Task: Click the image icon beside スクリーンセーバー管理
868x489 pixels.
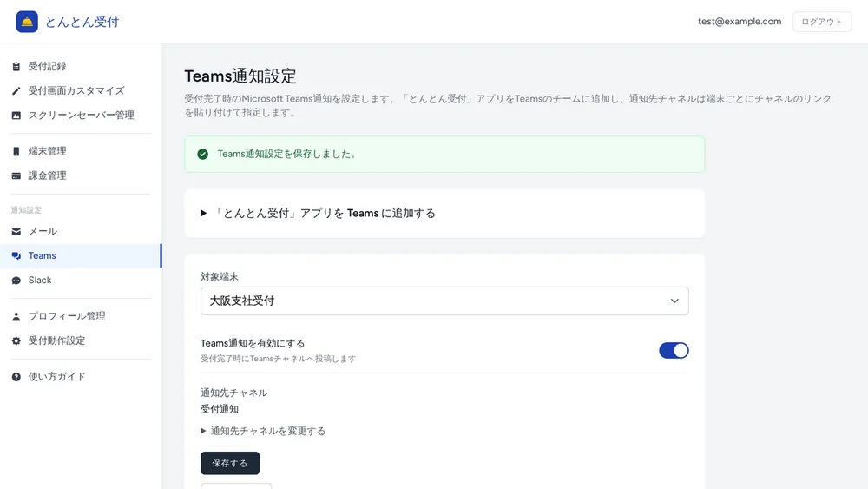Action: [16, 116]
